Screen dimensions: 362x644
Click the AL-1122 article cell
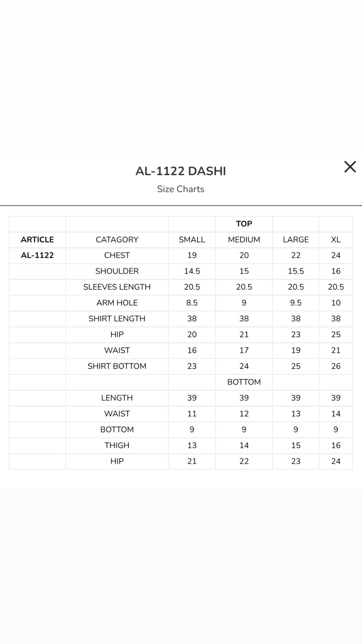37,255
